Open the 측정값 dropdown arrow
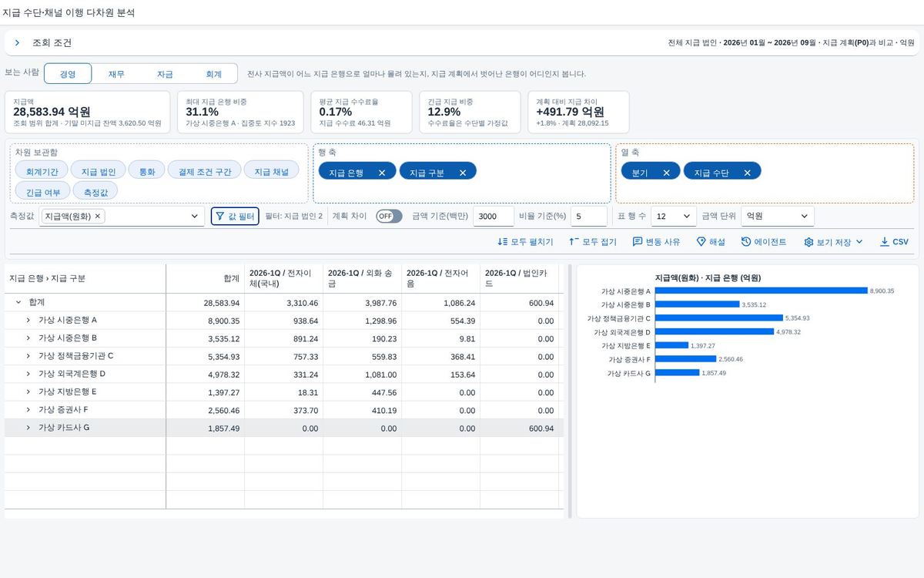Screen dimensions: 924x578 [195, 217]
